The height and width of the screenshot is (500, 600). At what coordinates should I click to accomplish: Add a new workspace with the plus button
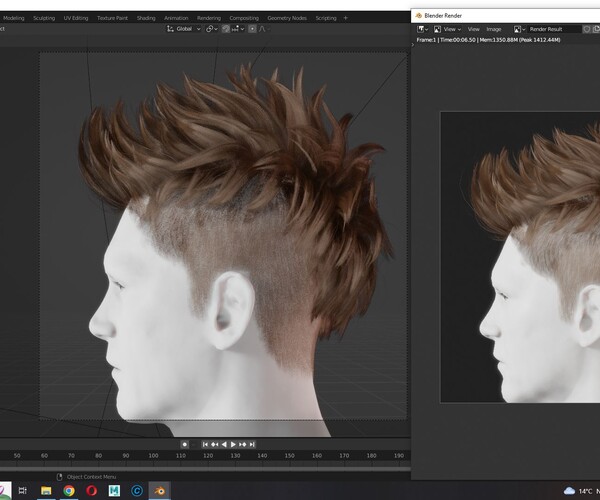[346, 18]
